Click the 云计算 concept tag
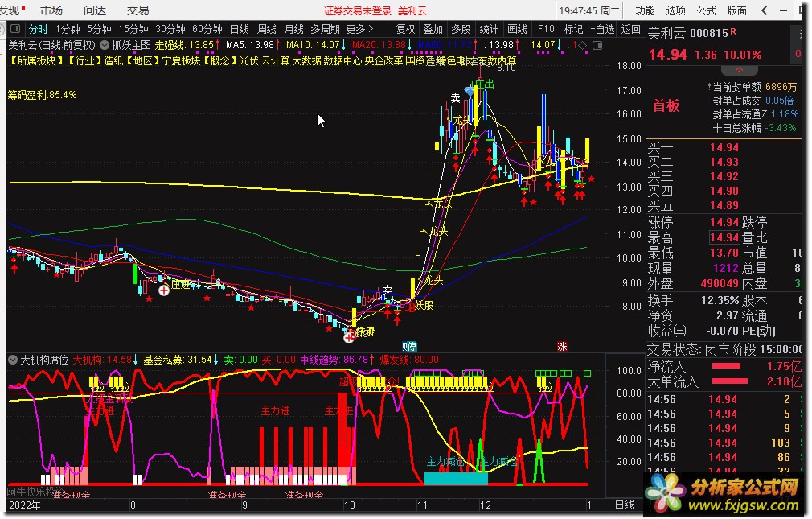The height and width of the screenshot is (519, 812). pos(275,60)
